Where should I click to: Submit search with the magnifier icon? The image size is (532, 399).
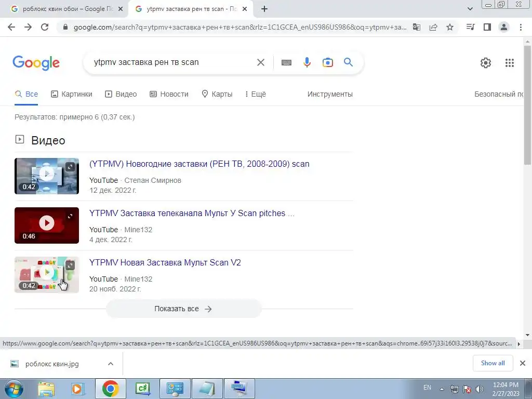coord(349,62)
